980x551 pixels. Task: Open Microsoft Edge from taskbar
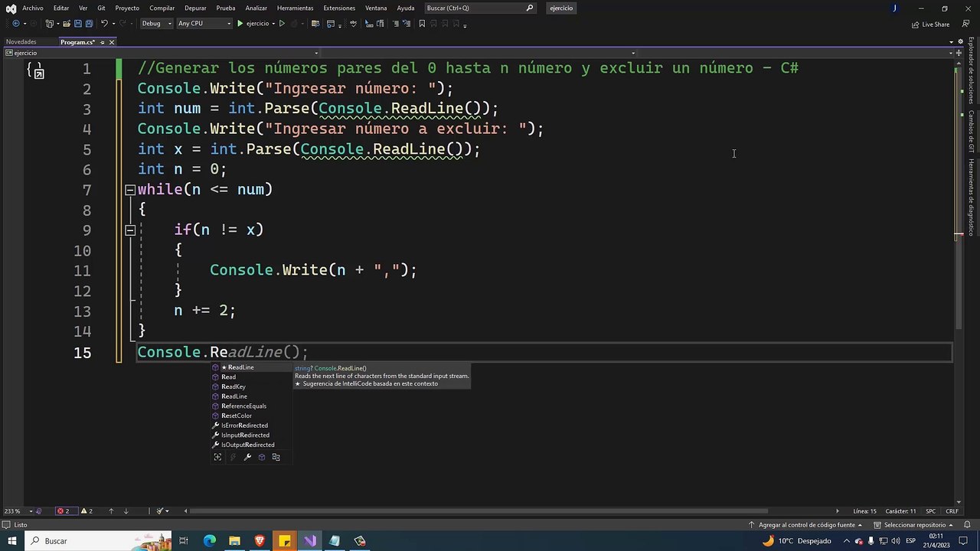[209, 541]
